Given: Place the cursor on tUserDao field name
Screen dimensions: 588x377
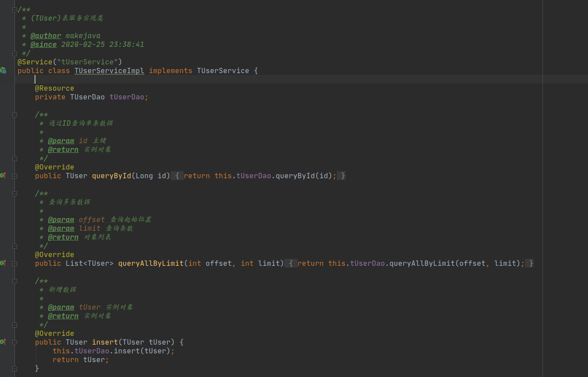Looking at the screenshot, I should [128, 97].
